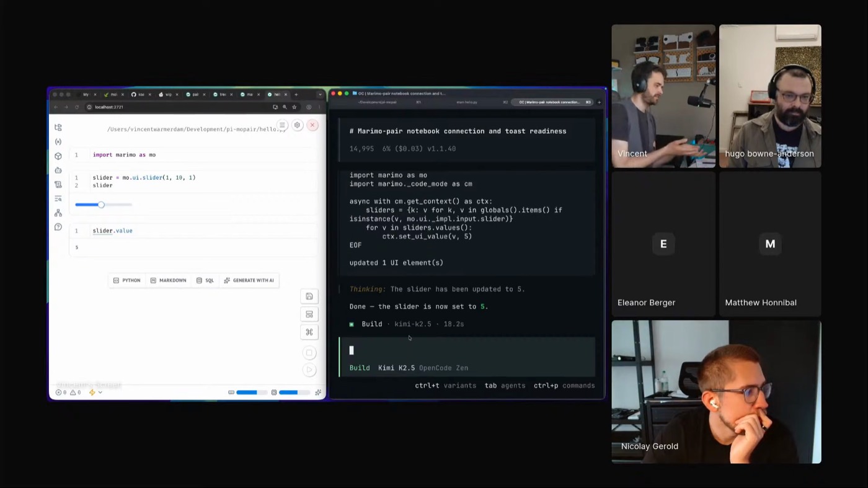This screenshot has width=868, height=488.
Task: Switch to the 'hell' active browser tab
Action: pyautogui.click(x=277, y=94)
